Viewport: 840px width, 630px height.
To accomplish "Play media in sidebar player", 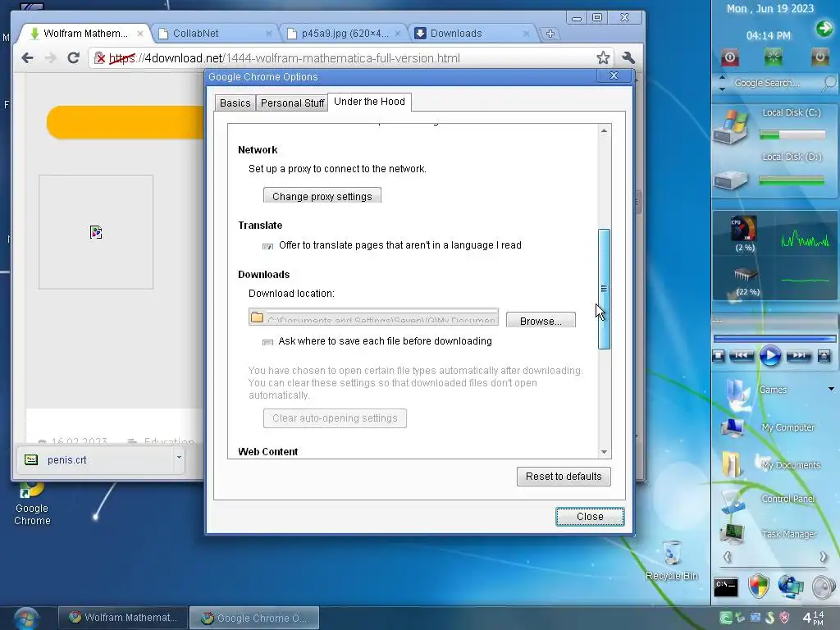I will 770,355.
